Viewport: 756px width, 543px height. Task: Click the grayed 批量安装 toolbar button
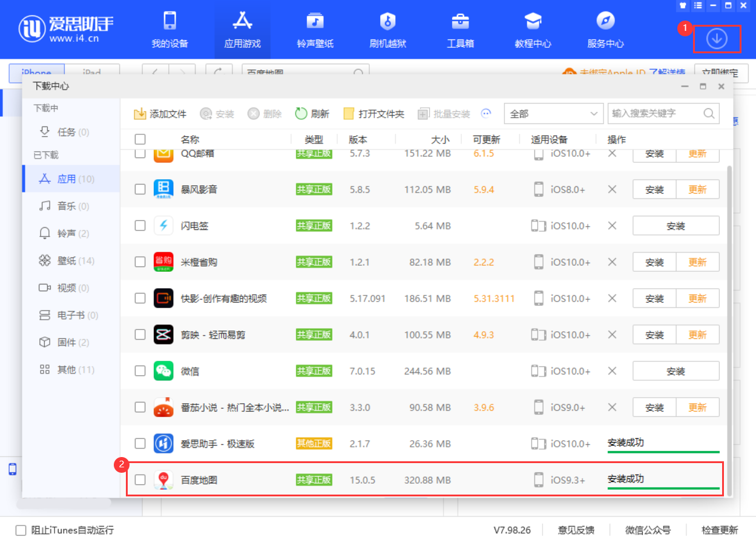[443, 114]
